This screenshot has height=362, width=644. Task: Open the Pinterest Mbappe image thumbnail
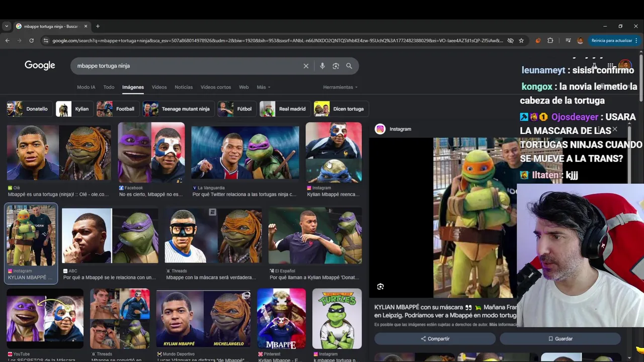(281, 319)
